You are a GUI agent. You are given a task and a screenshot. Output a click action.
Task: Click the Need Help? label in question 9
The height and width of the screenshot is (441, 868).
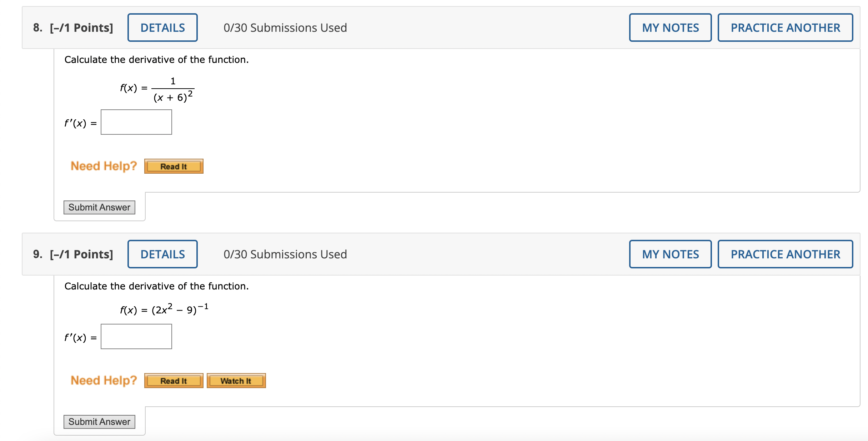point(104,380)
